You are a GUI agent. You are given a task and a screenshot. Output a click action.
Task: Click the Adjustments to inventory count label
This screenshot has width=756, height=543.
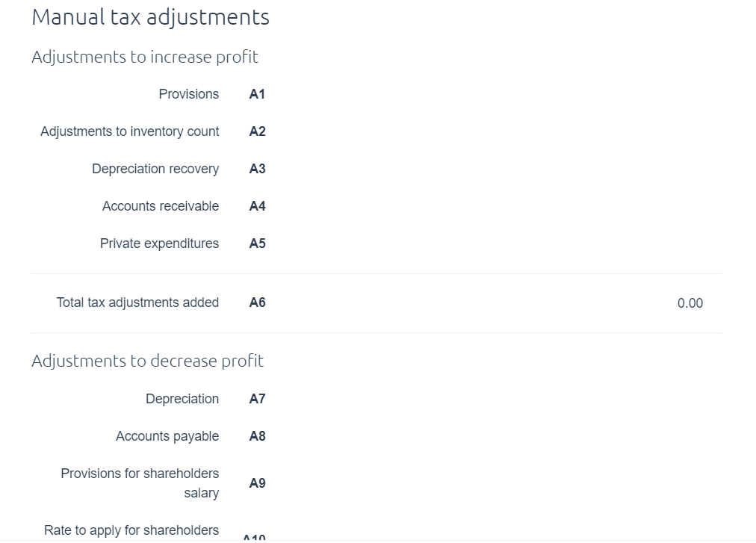[x=129, y=131]
